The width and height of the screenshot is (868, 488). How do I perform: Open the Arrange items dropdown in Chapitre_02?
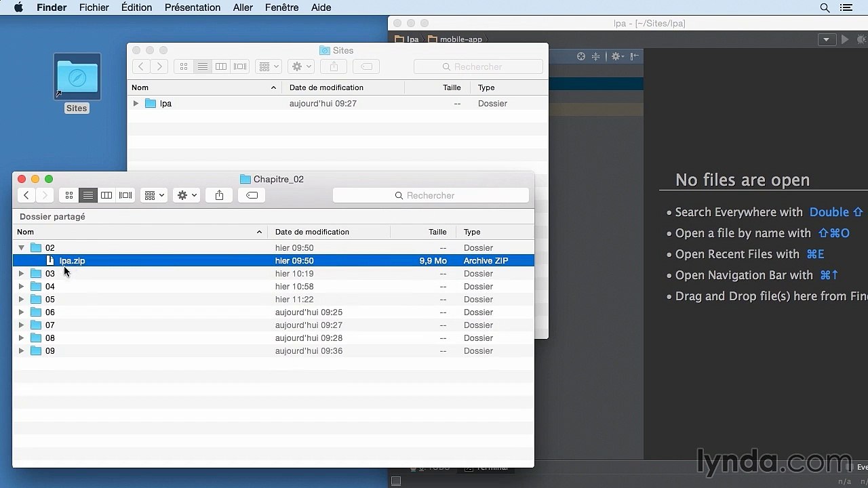click(154, 195)
